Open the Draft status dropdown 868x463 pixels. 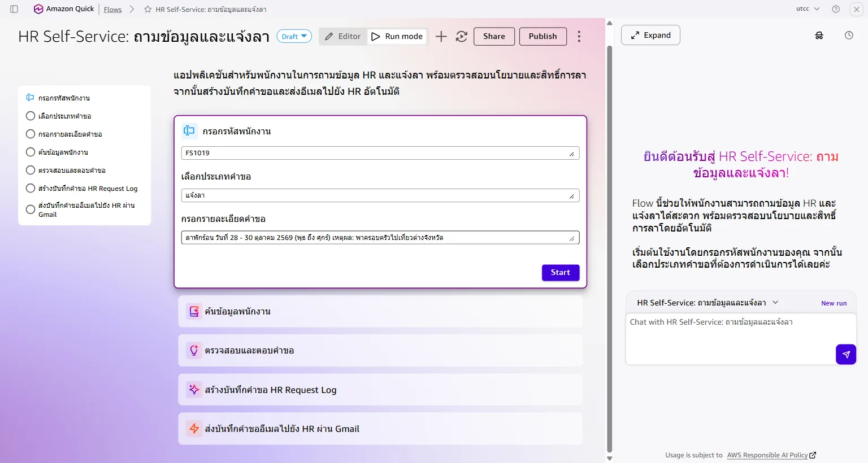[294, 36]
